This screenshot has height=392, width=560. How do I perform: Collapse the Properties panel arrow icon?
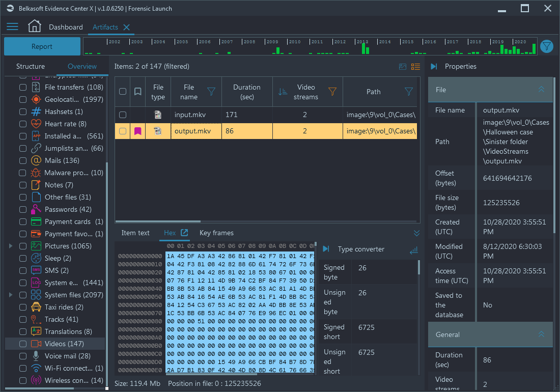434,66
